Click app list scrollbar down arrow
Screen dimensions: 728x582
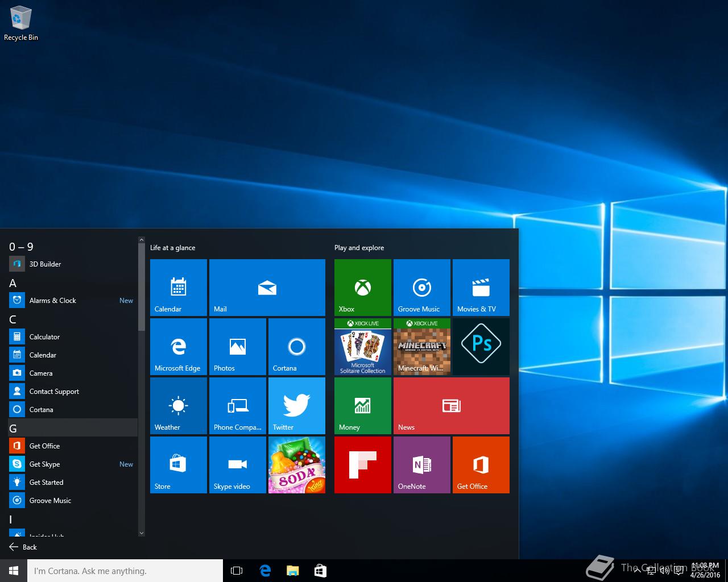142,533
